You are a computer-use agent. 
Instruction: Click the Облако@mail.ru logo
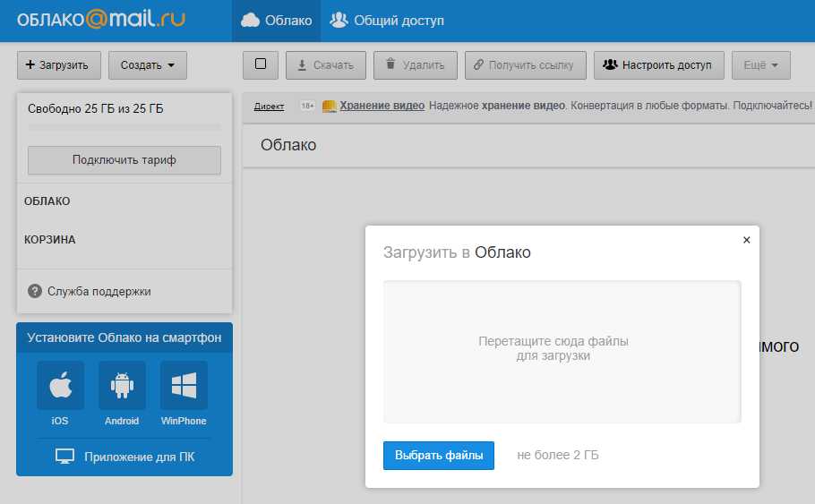[100, 20]
